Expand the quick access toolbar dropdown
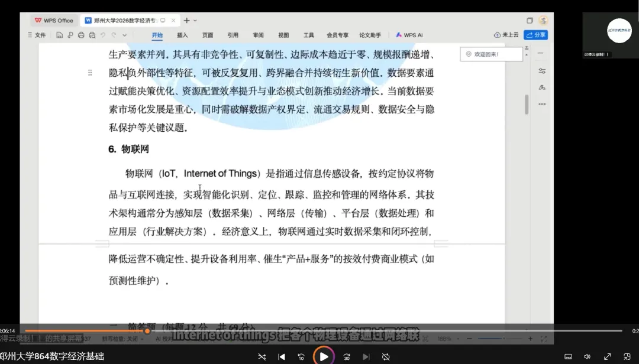The height and width of the screenshot is (364, 639). [125, 35]
